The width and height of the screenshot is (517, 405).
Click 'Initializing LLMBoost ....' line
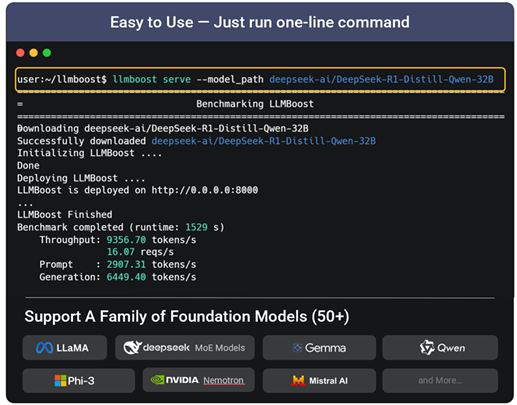[x=89, y=153]
